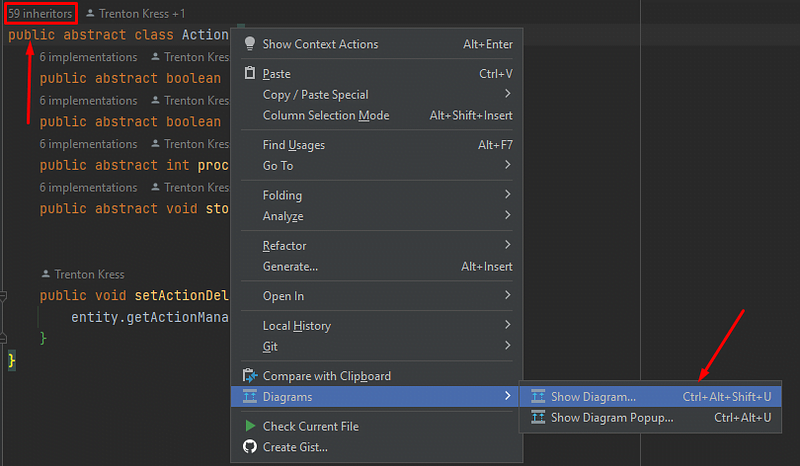800x466 pixels.
Task: Select Create Gist... entry
Action: click(x=377, y=447)
